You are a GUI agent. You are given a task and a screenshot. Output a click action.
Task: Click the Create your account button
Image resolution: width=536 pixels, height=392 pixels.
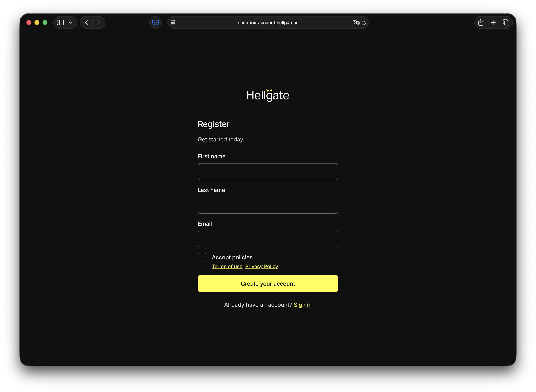click(x=268, y=283)
